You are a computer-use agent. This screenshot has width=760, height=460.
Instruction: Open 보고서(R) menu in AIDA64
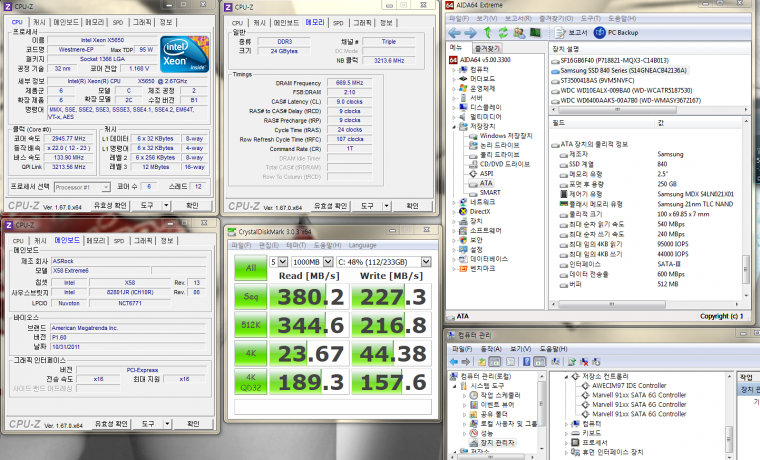(x=518, y=18)
